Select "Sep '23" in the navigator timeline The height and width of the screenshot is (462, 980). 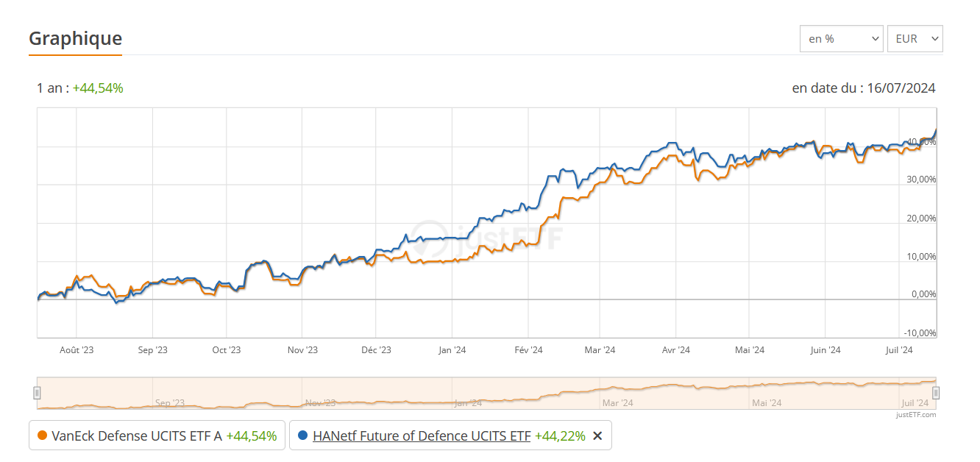(x=170, y=402)
